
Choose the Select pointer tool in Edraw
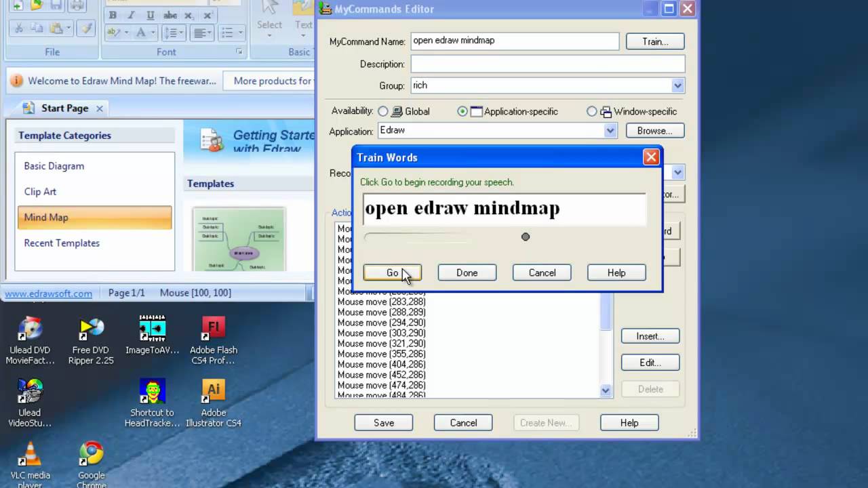pos(269,16)
